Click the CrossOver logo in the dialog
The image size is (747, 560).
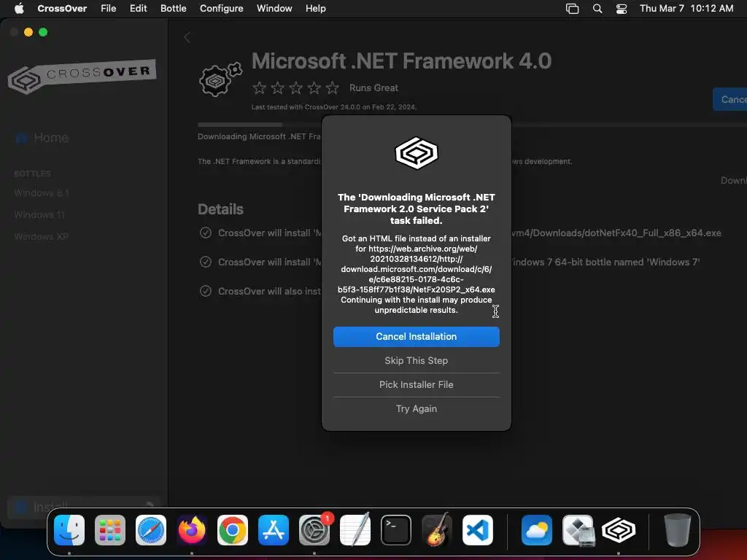[x=417, y=153]
